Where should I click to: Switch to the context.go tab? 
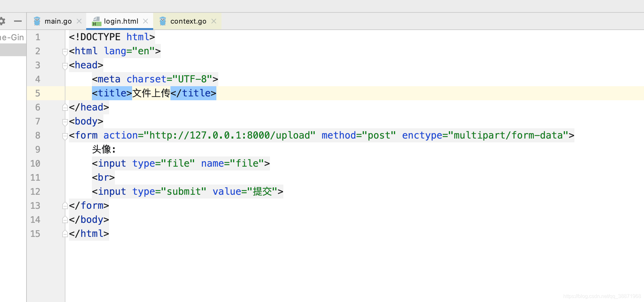pos(188,21)
